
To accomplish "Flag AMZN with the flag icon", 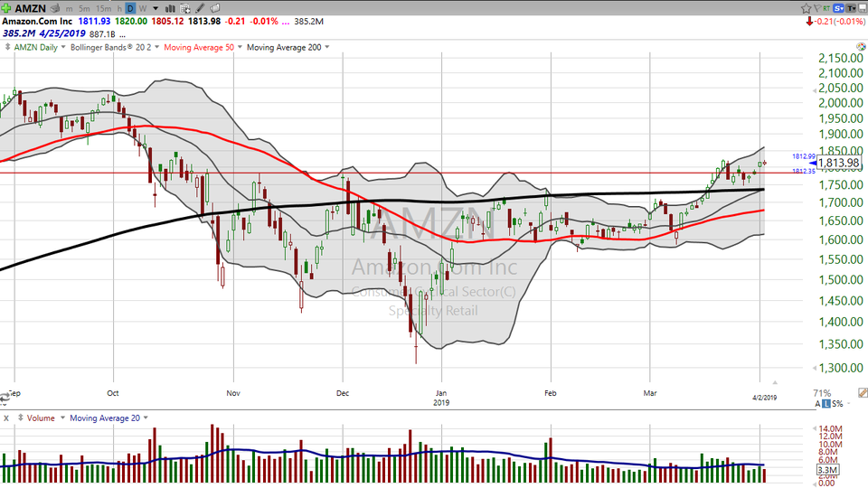I will 817,8.
